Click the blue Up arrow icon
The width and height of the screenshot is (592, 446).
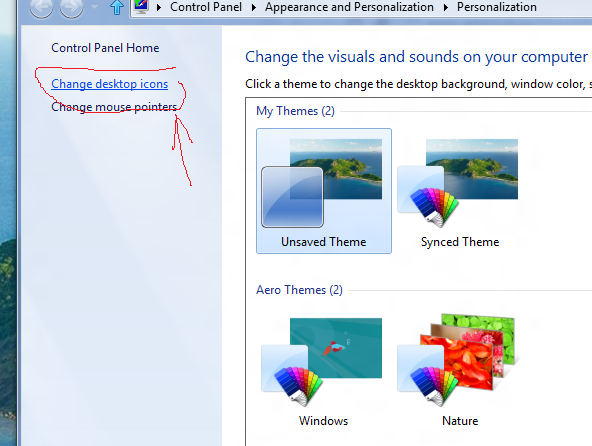(x=117, y=7)
